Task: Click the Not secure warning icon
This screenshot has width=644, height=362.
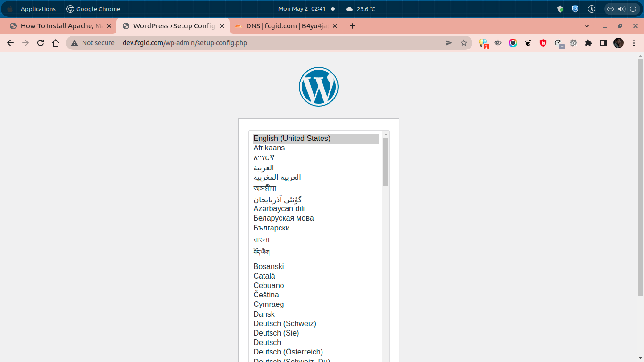Action: (x=74, y=43)
